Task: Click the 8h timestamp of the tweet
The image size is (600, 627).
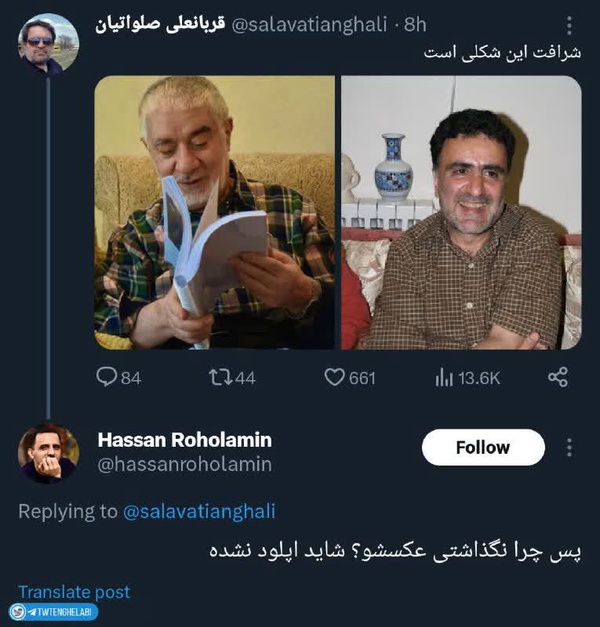Action: tap(415, 25)
